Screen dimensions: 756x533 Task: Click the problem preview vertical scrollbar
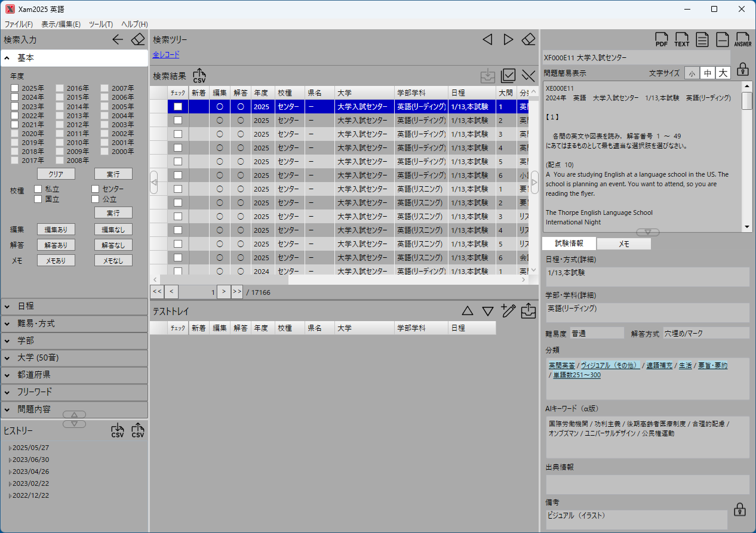747,156
